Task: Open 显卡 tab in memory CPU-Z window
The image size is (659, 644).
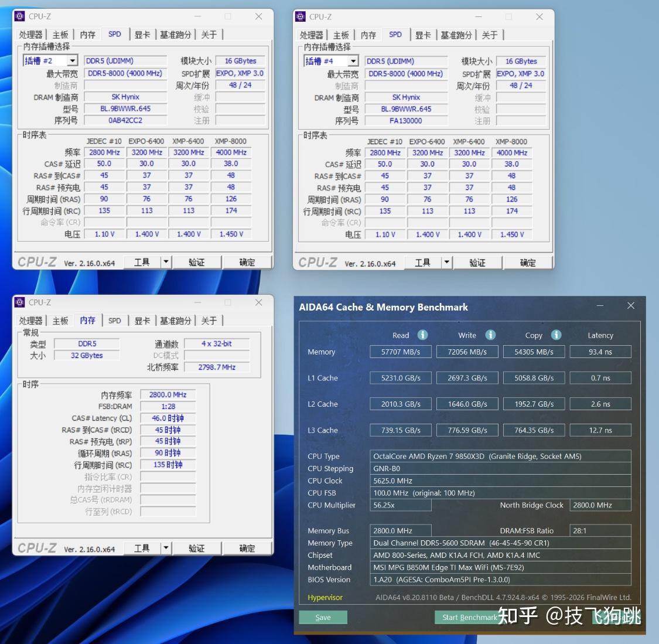Action: [142, 321]
